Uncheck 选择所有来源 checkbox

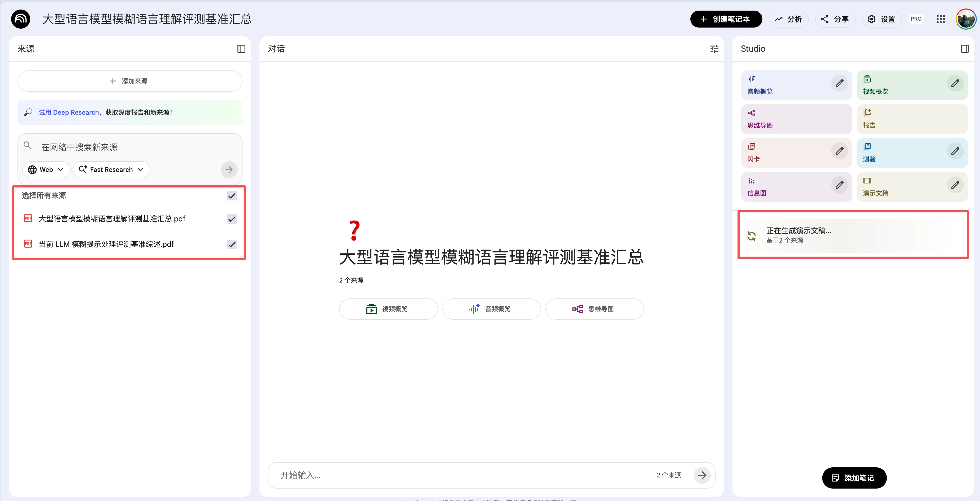coord(232,195)
